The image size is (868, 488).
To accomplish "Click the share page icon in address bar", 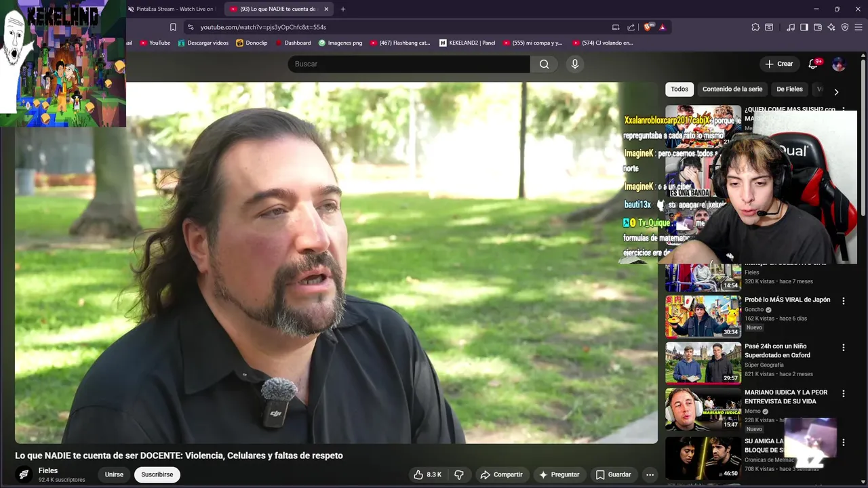I will pos(631,27).
